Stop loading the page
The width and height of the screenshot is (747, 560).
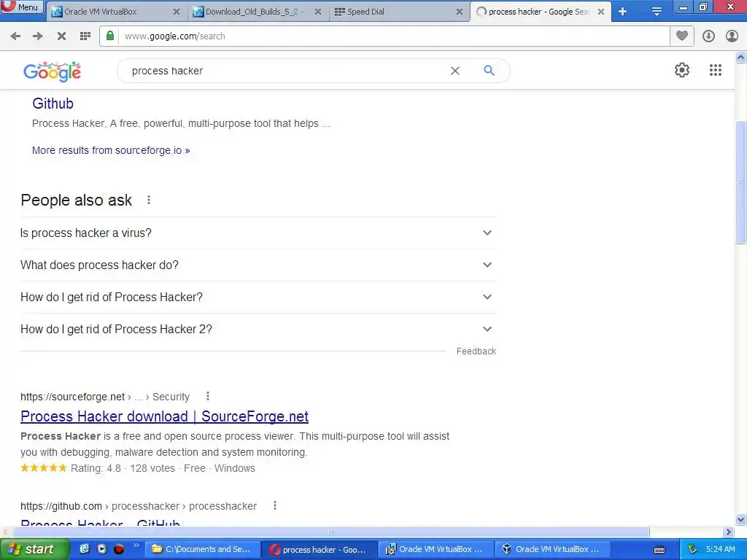(61, 36)
